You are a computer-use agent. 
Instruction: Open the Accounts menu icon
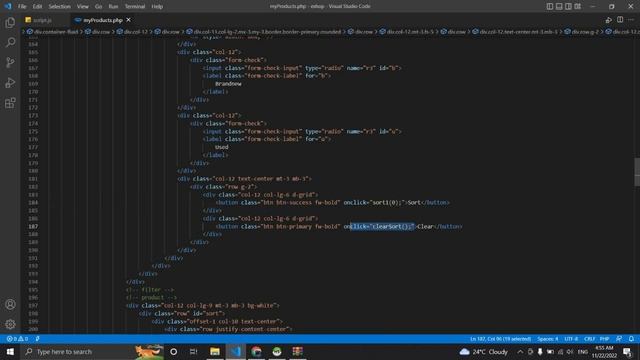pyautogui.click(x=10, y=304)
